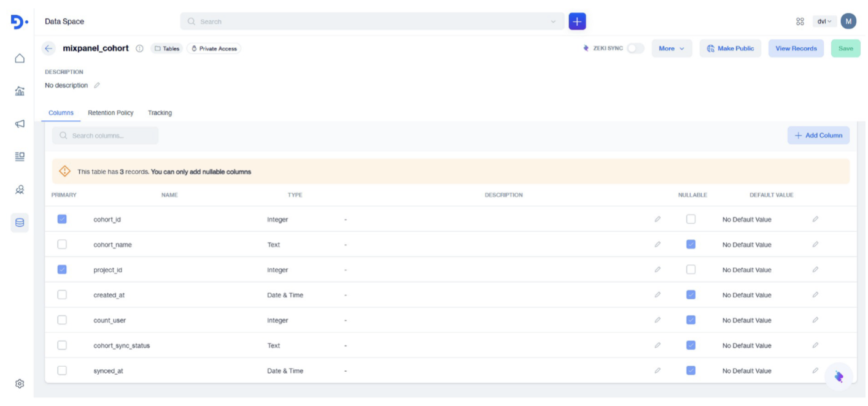Screen dimensions: 868x406
Task: Click the info icon next to mixpanel_cohort
Action: point(139,48)
